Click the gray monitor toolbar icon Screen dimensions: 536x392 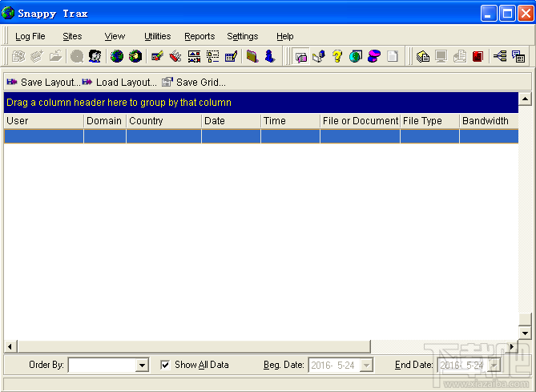tap(441, 56)
